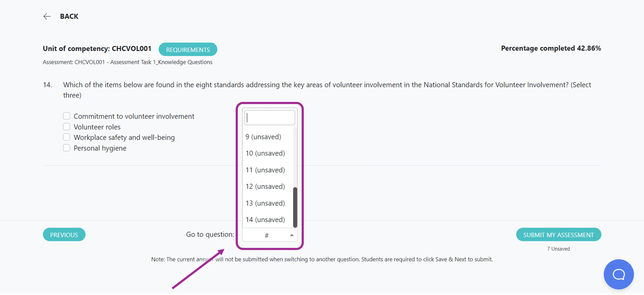Select the BACK label
Image resolution: width=644 pixels, height=295 pixels.
[x=69, y=16]
